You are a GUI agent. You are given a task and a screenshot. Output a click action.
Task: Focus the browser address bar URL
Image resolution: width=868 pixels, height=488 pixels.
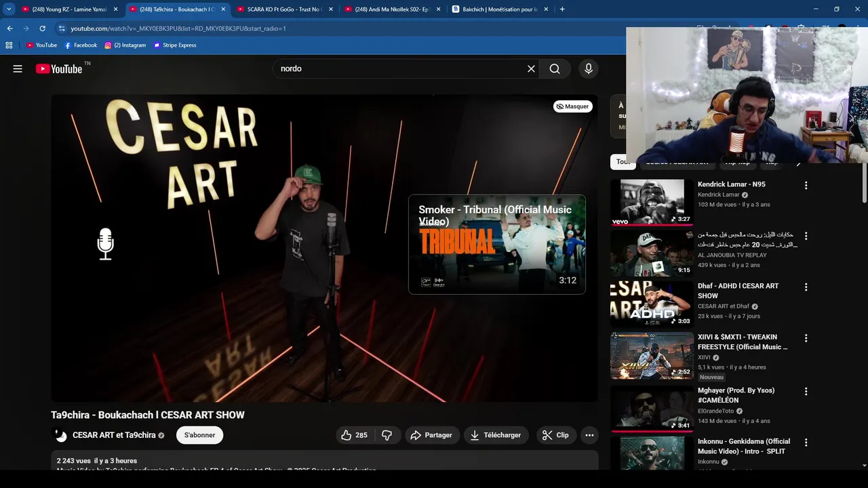point(178,28)
